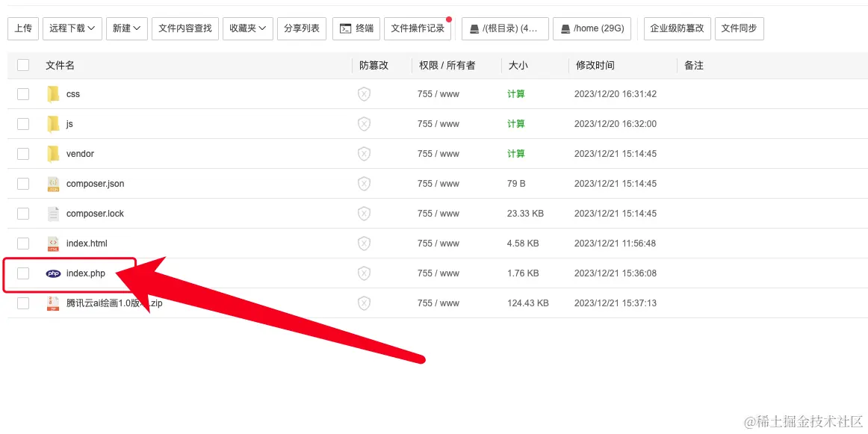The width and height of the screenshot is (868, 434).
Task: Check the js row checkbox
Action: (23, 124)
